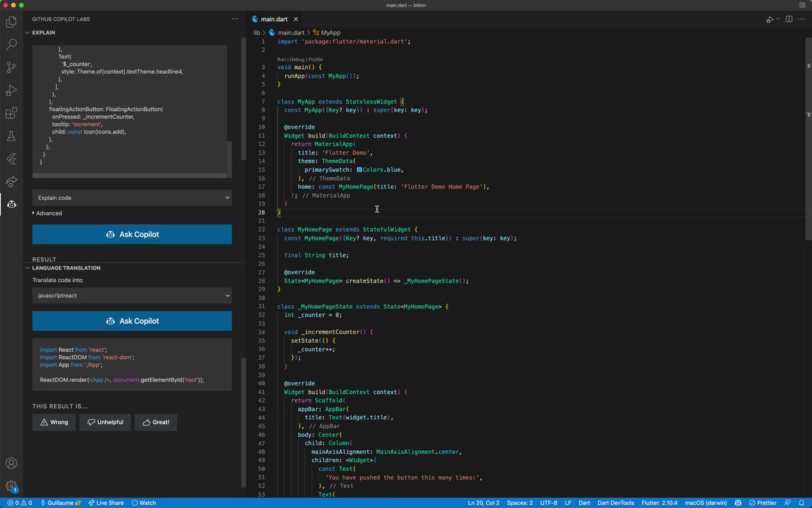Open GitHub Copilot Labs more actions menu

click(x=234, y=20)
